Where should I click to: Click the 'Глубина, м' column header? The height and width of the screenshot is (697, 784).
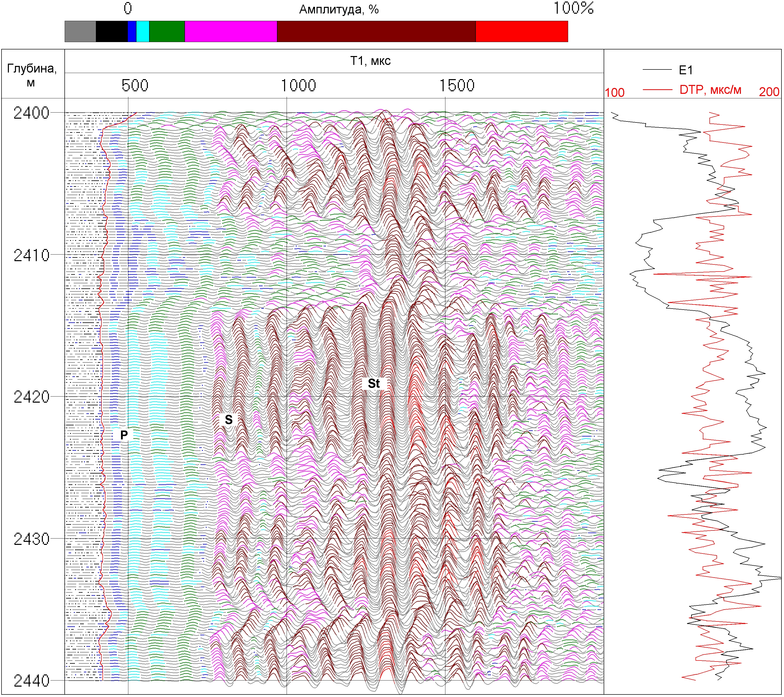pos(31,75)
